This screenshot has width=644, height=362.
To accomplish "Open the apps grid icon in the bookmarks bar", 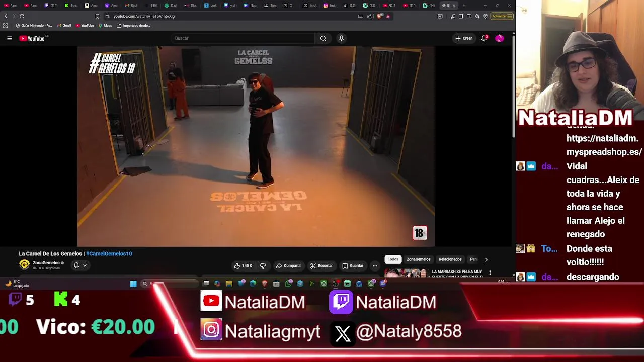I will (x=6, y=26).
